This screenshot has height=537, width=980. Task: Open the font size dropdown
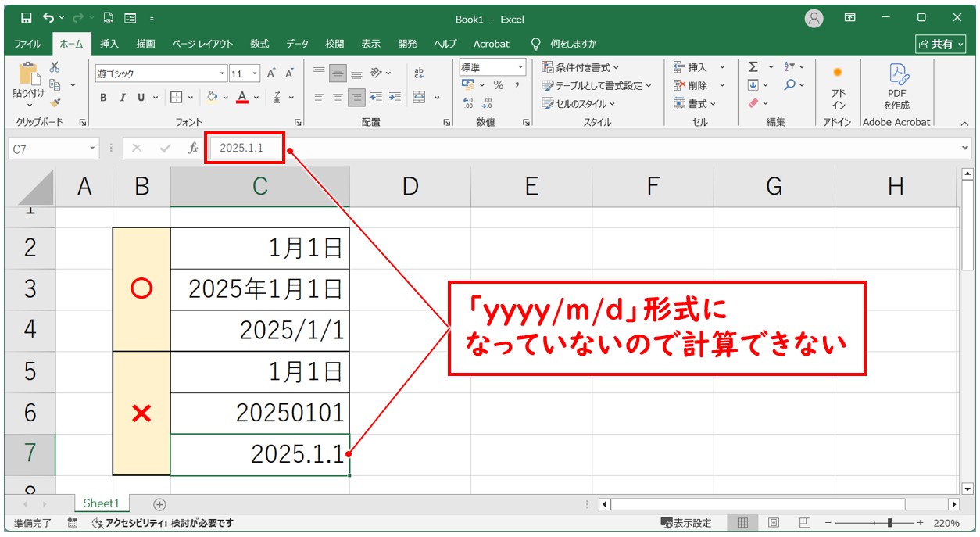coord(254,72)
